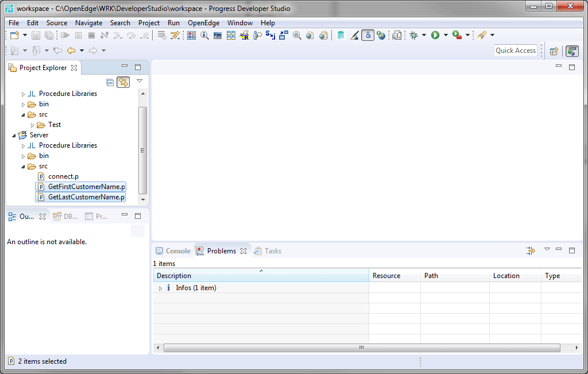Screen dimensions: 588x374
Task: Click the Run External Tools icon
Action: [457, 35]
